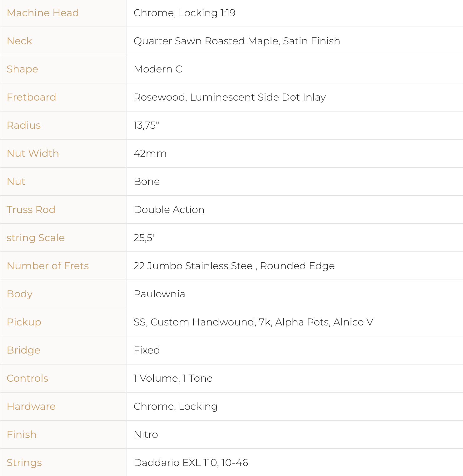Select the Neck row label
Image resolution: width=463 pixels, height=476 pixels.
pos(19,41)
